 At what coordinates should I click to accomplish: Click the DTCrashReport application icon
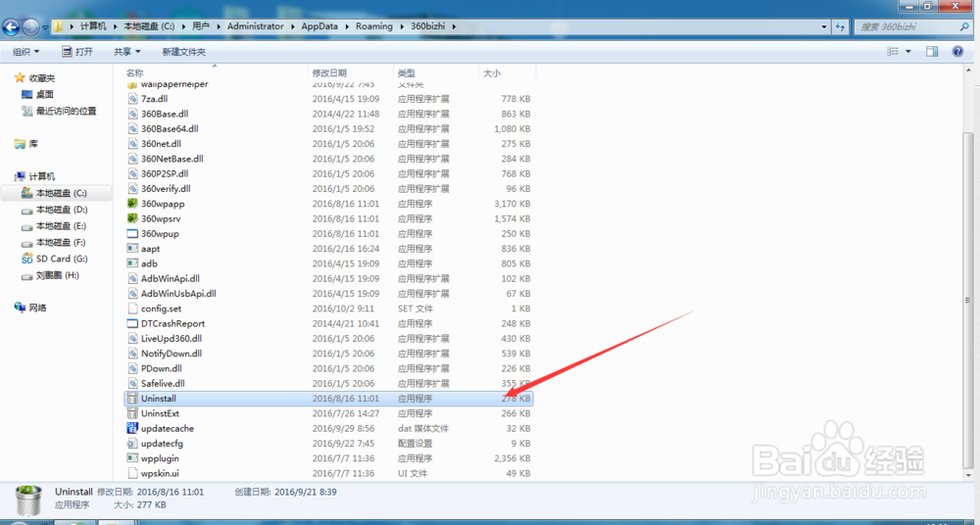point(132,323)
